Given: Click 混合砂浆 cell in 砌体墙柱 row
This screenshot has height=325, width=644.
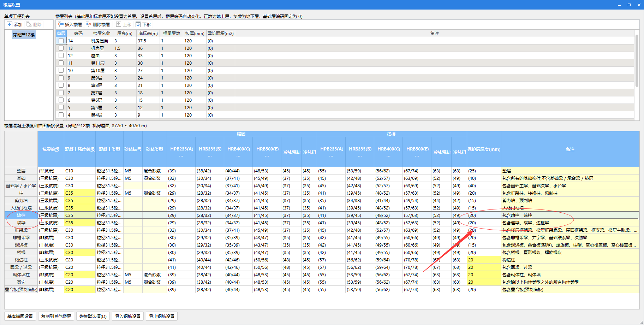Looking at the screenshot, I should click(154, 274).
